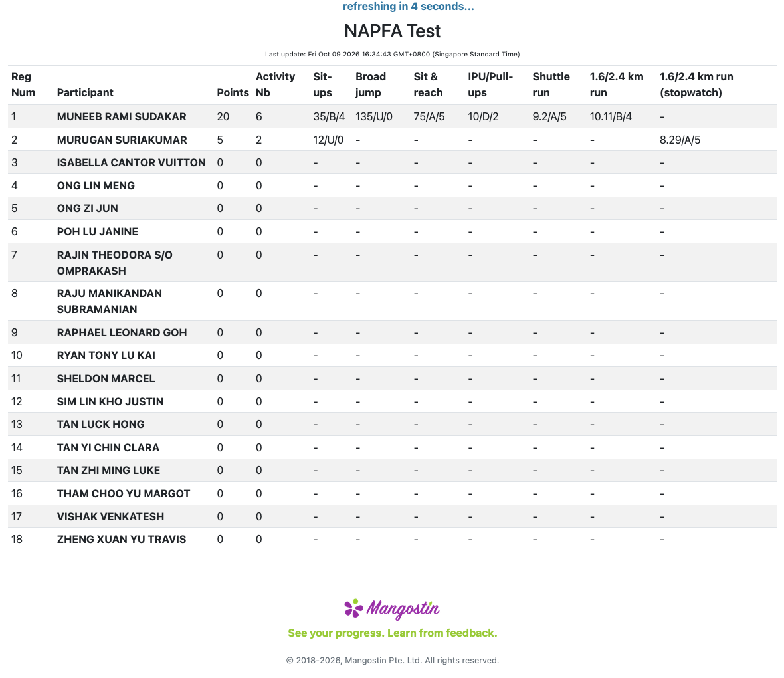
Task: Click the Last update timestamp line
Action: click(x=392, y=54)
